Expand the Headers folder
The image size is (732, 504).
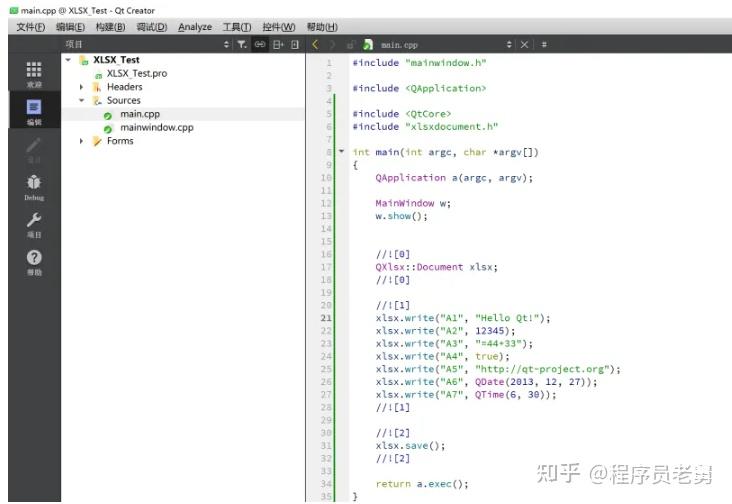(x=82, y=87)
